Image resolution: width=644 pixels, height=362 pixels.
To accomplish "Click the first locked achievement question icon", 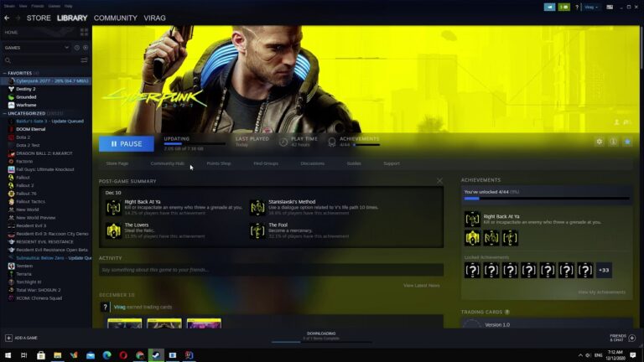I will (472, 270).
